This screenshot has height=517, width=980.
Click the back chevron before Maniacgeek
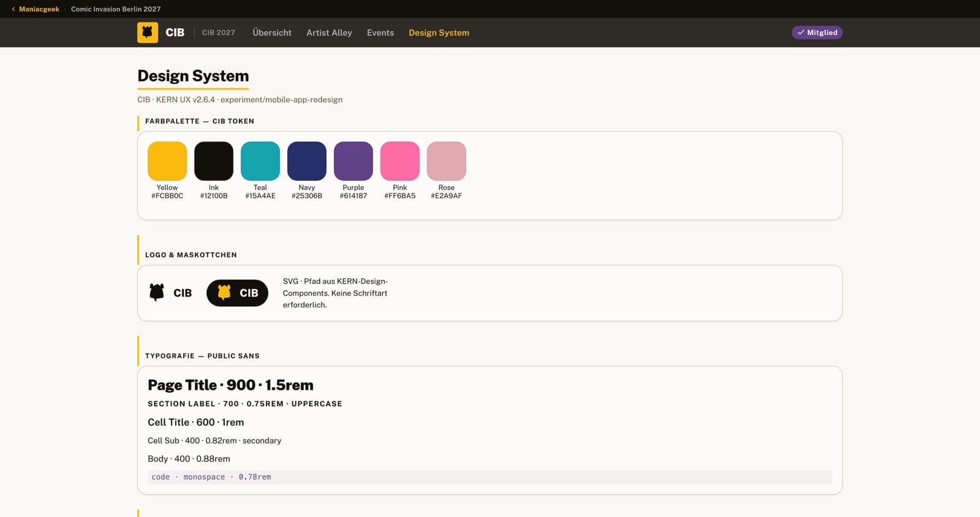click(x=13, y=9)
